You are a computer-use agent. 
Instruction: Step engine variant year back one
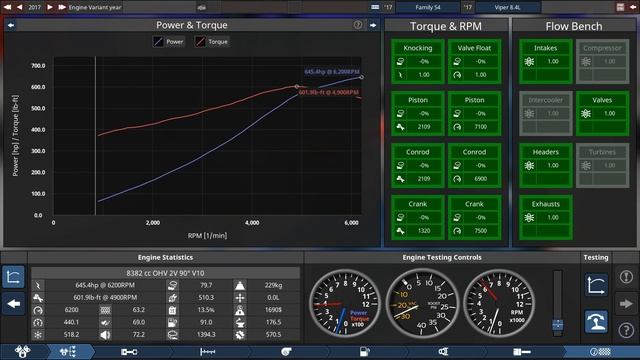click(19, 7)
